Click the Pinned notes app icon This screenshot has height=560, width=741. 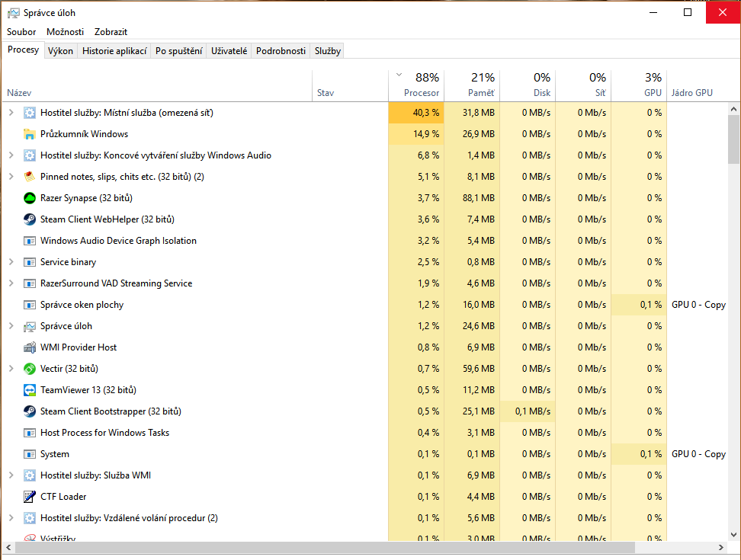tap(30, 177)
